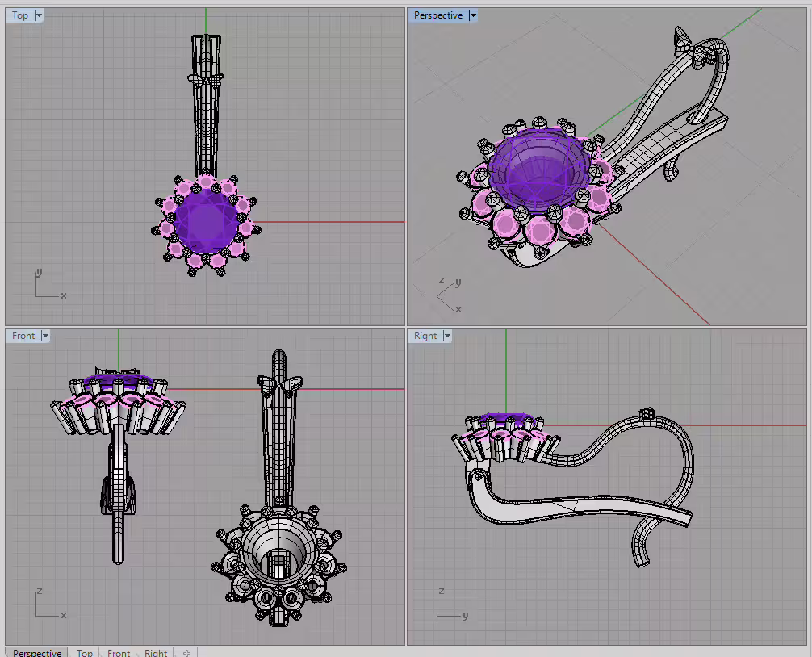Image resolution: width=812 pixels, height=657 pixels.
Task: Click the Front viewport title label
Action: tap(23, 336)
